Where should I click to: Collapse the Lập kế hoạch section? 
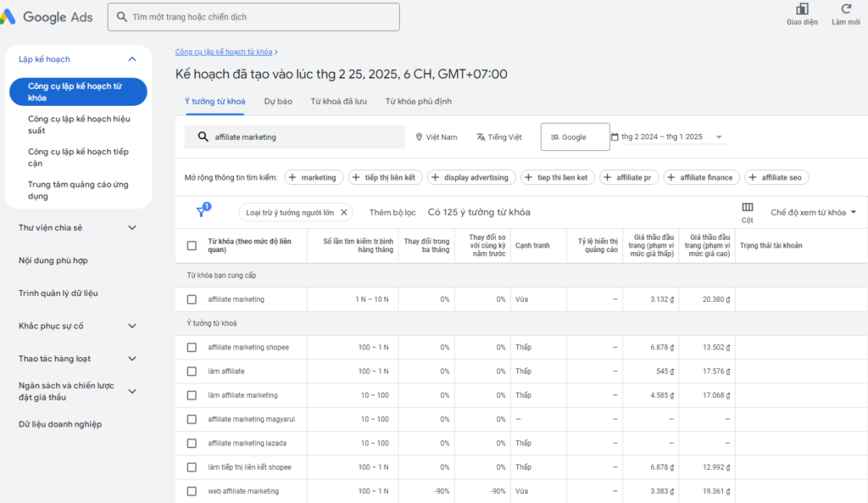click(x=131, y=59)
